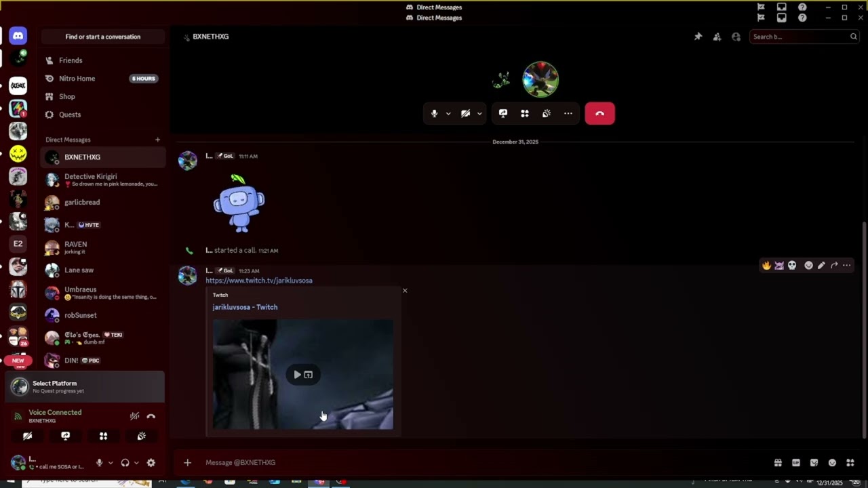Screen dimensions: 868x488
Task: Open Umbraeus conversation
Action: [103, 293]
